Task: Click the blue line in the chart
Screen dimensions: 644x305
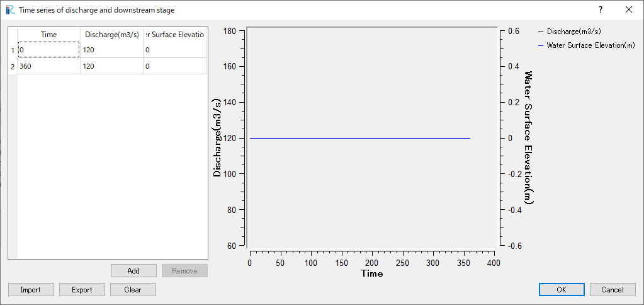Action: tap(360, 139)
